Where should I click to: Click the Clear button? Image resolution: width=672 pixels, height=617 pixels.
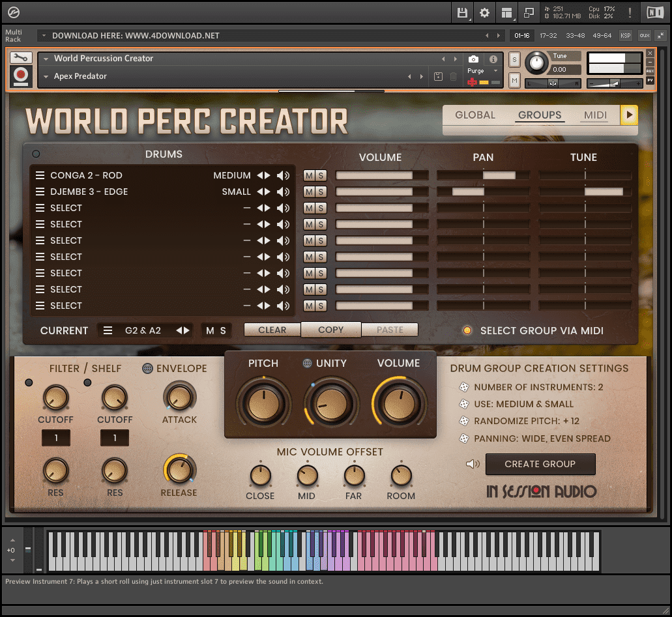point(272,330)
